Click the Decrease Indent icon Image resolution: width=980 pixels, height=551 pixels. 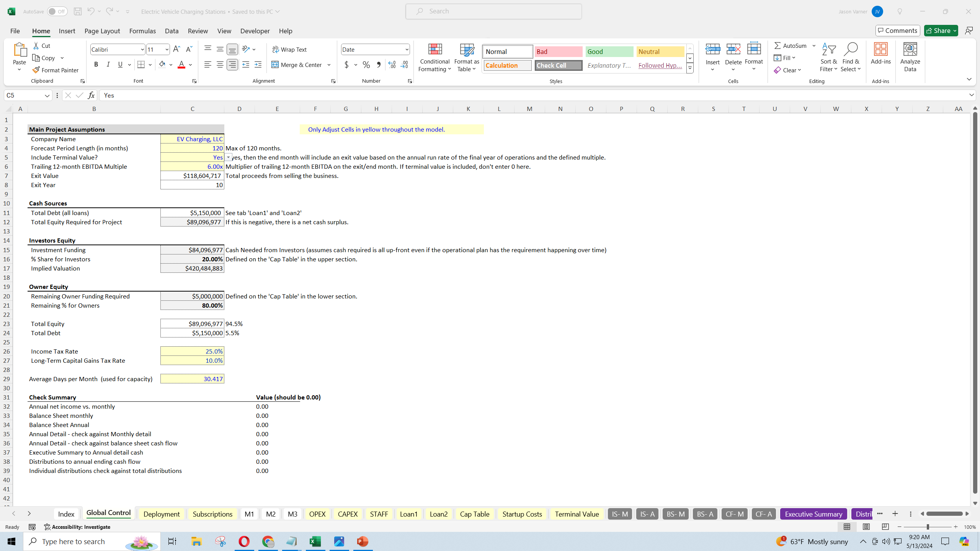(246, 65)
